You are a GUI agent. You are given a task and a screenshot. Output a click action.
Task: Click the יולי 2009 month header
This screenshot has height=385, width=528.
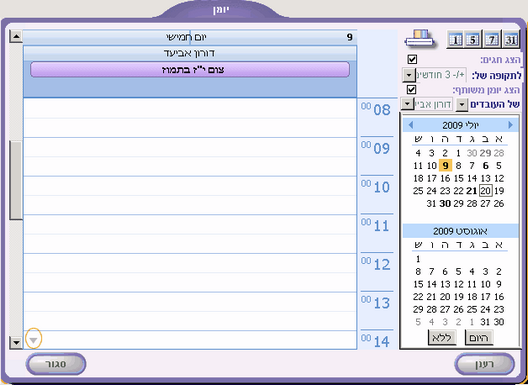[460, 125]
